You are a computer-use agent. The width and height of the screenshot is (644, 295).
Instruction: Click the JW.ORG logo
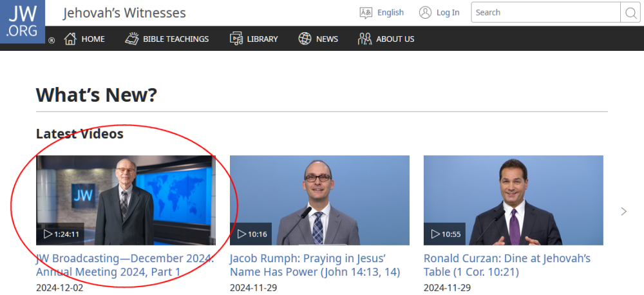22,21
